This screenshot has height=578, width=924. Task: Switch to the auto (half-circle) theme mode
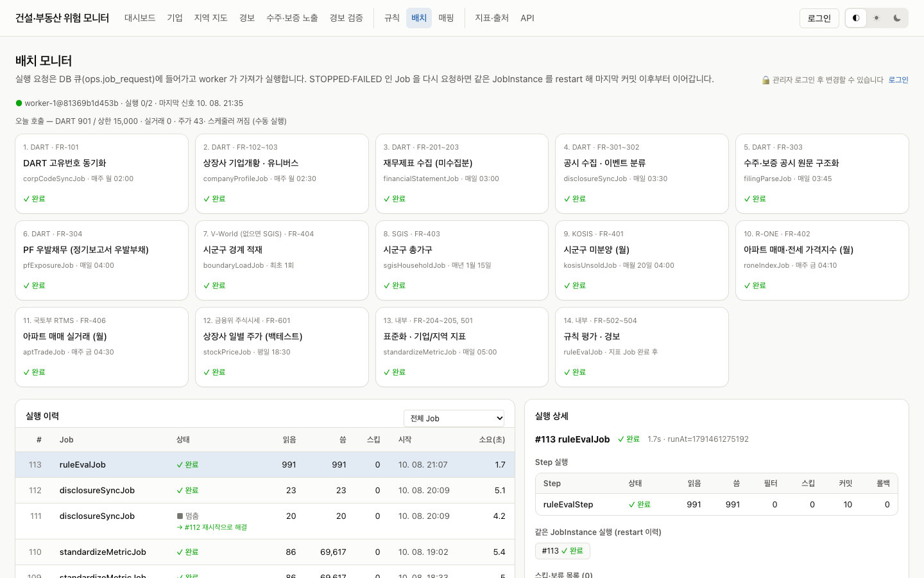(x=856, y=18)
